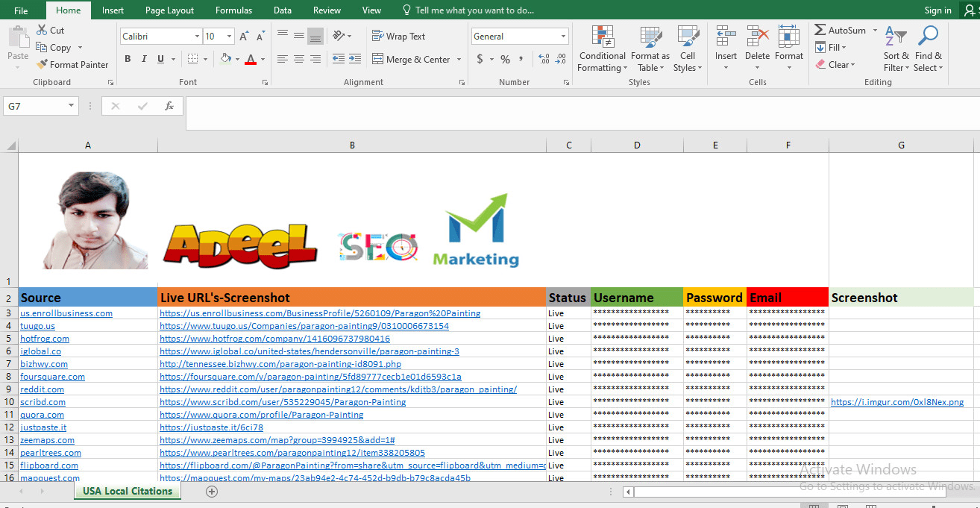Click the Increase Decimal icon
The height and width of the screenshot is (508, 980).
tap(544, 57)
